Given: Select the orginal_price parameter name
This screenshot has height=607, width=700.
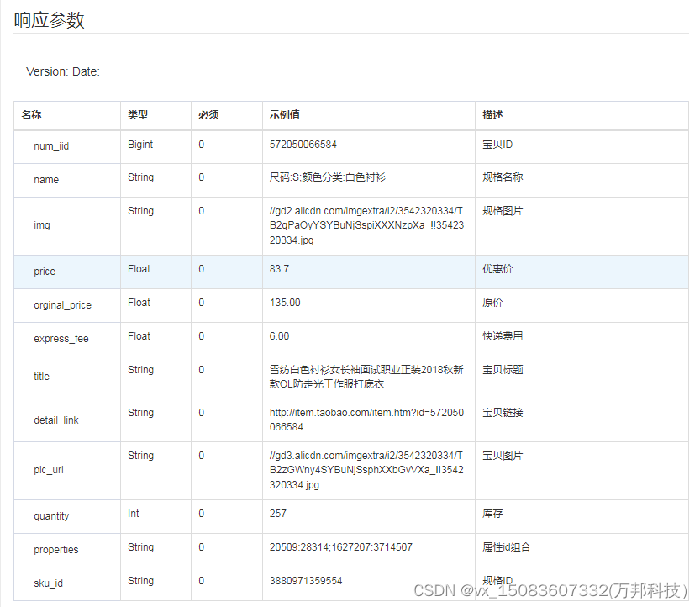Looking at the screenshot, I should [62, 305].
